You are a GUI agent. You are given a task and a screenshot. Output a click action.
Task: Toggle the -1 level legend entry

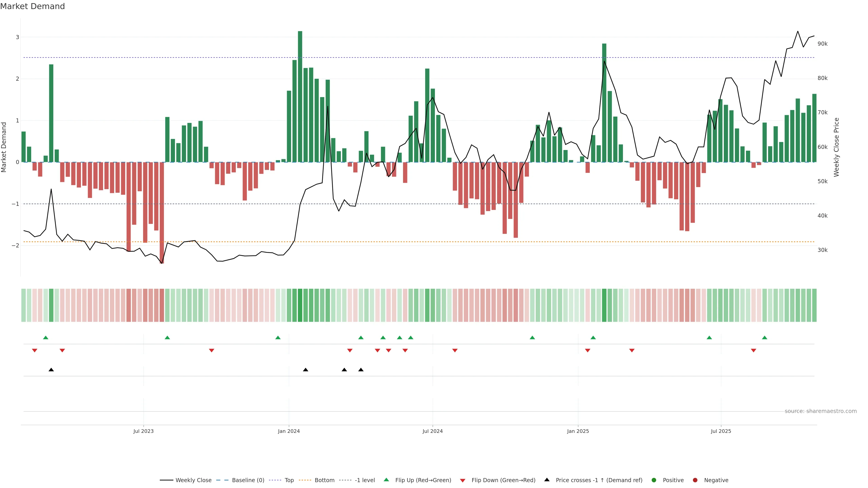(365, 480)
